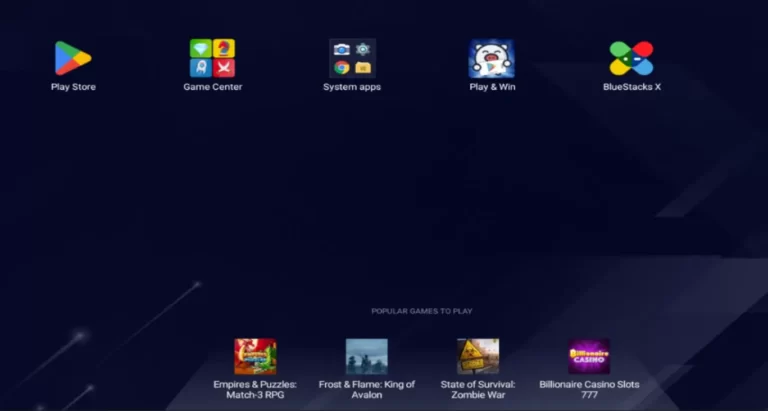Click the "Game Center" label
Viewport: 768px width, 411px height.
[x=213, y=87]
